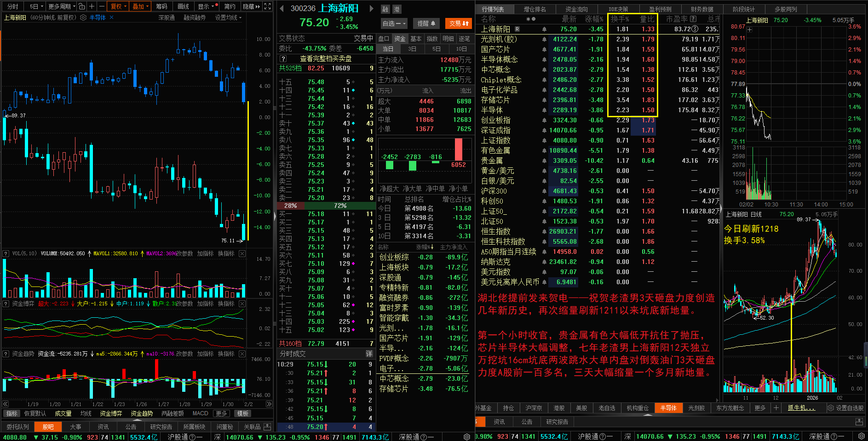Open the 增仓排名 tab
The width and height of the screenshot is (868, 441).
[x=535, y=9]
